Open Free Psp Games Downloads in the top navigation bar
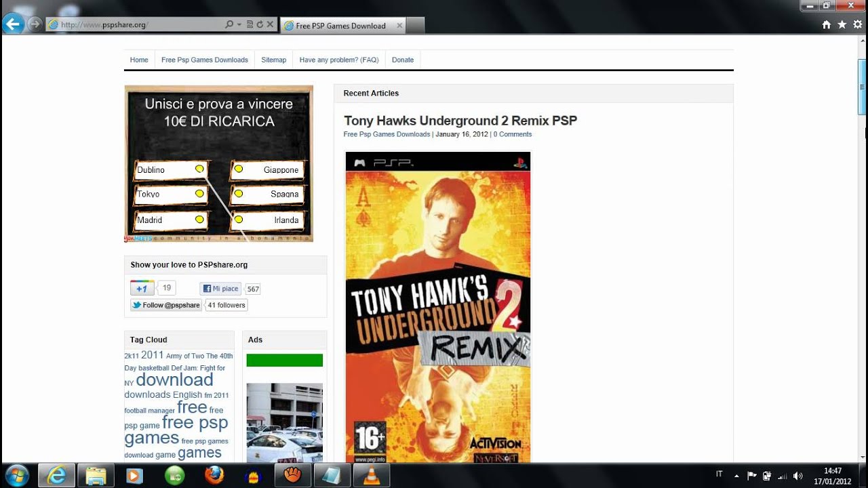This screenshot has width=868, height=488. coord(205,60)
